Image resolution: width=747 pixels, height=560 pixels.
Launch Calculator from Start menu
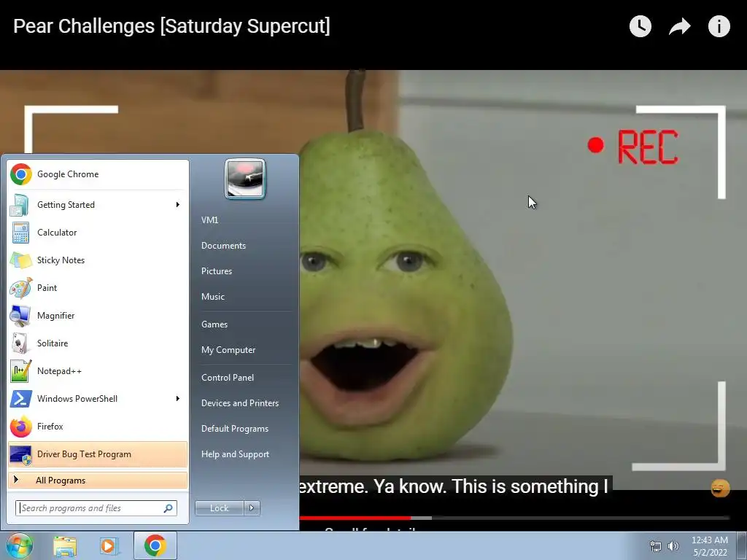(98, 233)
